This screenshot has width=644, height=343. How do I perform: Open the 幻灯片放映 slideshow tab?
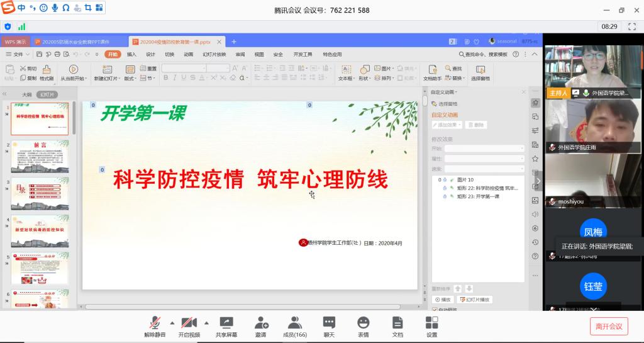[x=214, y=54]
